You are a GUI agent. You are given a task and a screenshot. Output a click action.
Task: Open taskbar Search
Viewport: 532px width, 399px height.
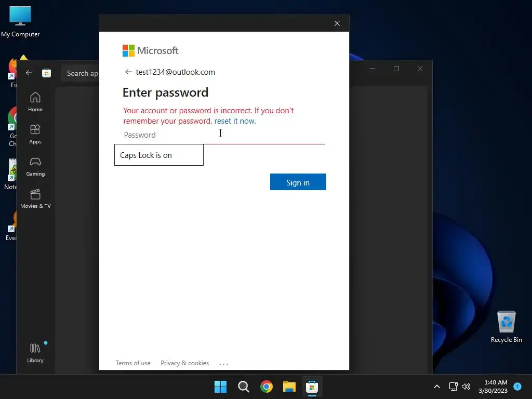(244, 387)
